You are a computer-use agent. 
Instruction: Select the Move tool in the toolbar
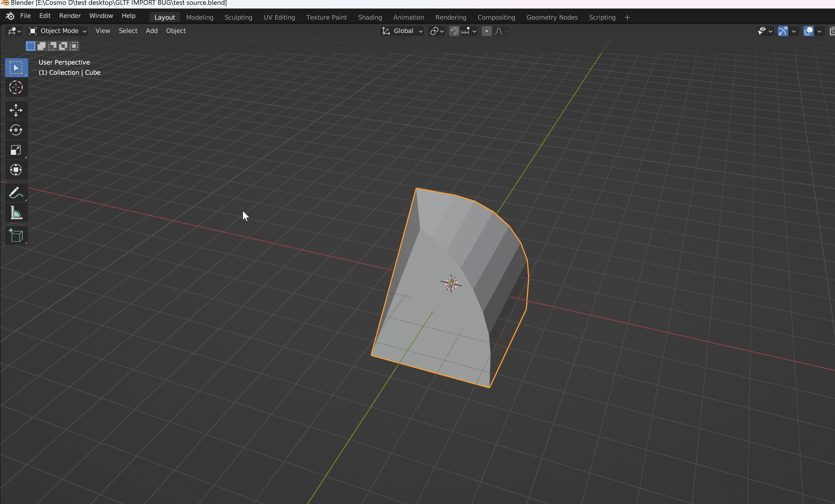click(x=16, y=110)
